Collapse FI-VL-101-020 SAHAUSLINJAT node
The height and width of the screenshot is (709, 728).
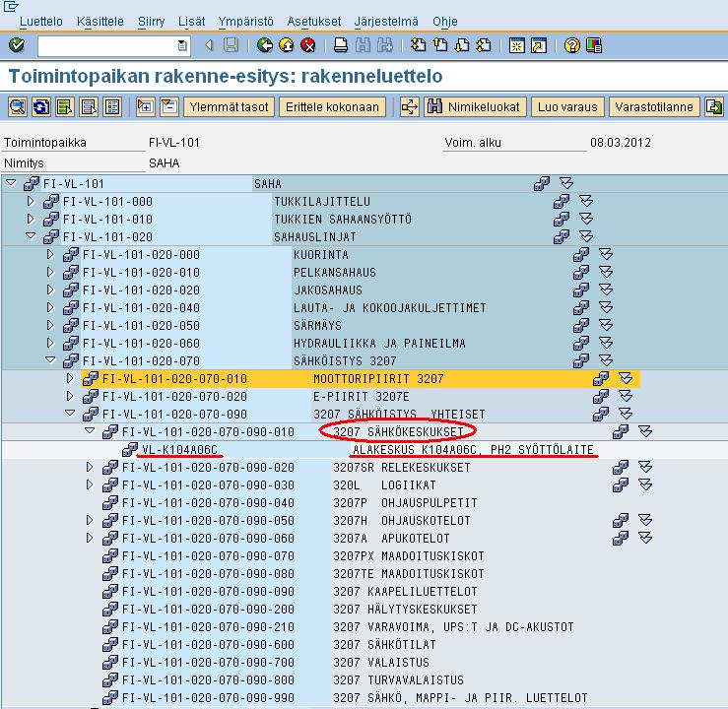[31, 236]
